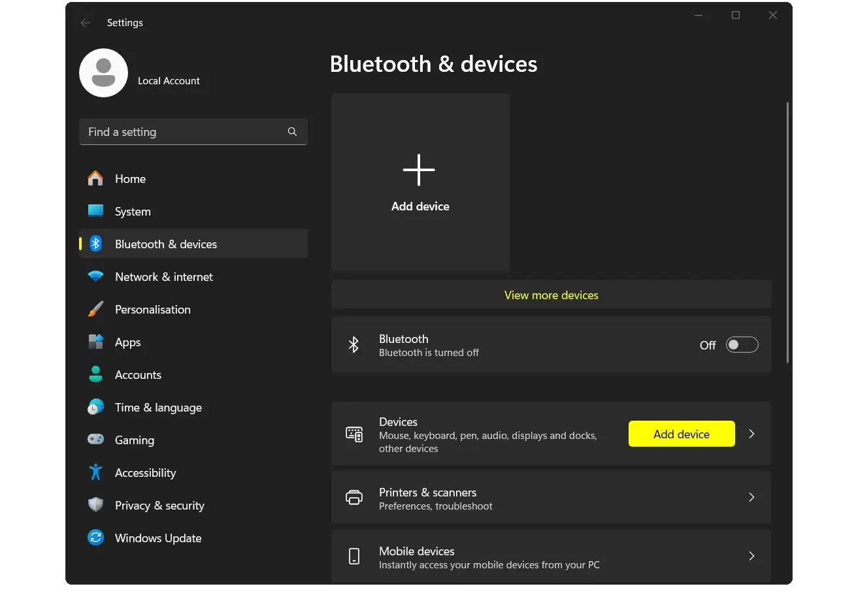Expand the Devices row chevron
Viewport: 856px width, 616px height.
pyautogui.click(x=751, y=434)
